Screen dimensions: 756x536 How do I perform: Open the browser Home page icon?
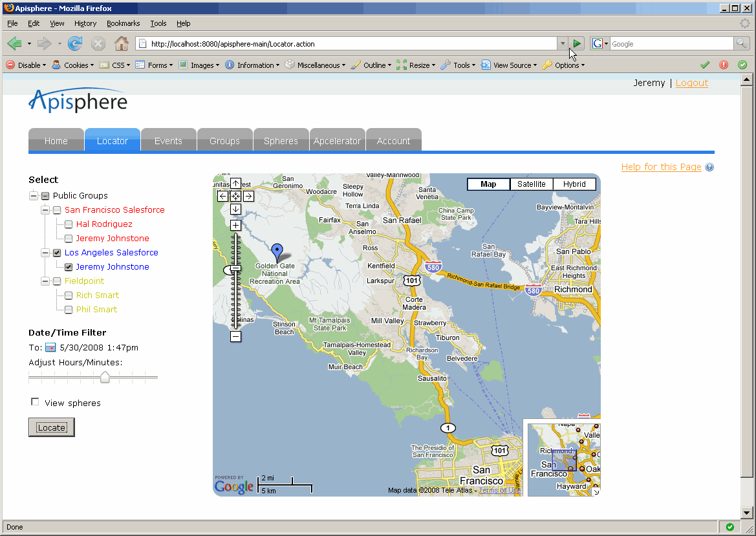pyautogui.click(x=122, y=44)
